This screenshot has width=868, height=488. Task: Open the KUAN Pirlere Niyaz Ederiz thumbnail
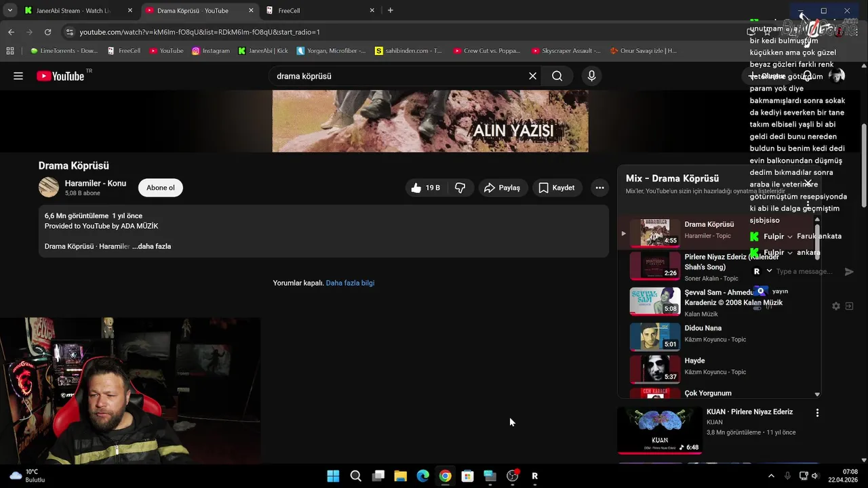[660, 430]
